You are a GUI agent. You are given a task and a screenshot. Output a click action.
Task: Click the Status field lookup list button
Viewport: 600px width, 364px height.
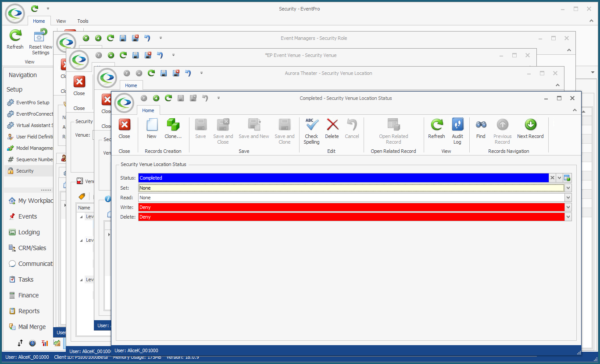point(567,178)
